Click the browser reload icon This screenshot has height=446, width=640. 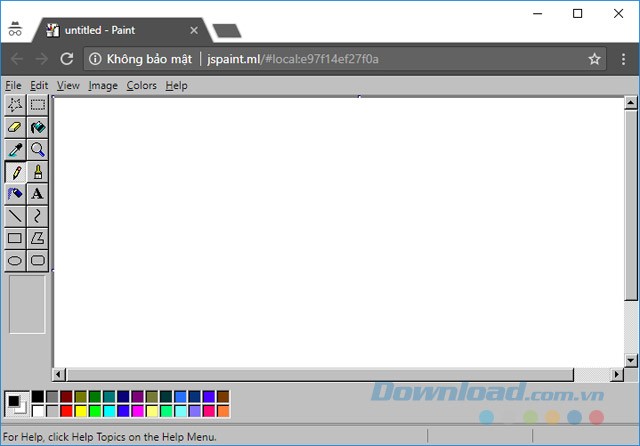[x=67, y=59]
